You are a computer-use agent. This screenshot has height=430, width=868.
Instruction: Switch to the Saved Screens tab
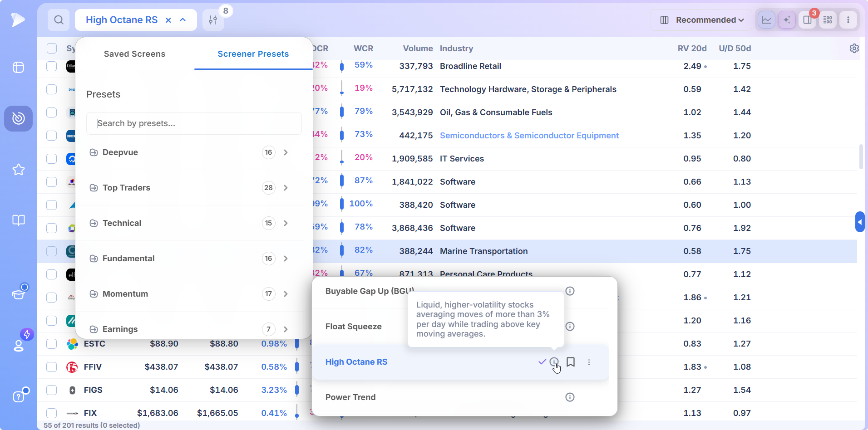click(134, 54)
